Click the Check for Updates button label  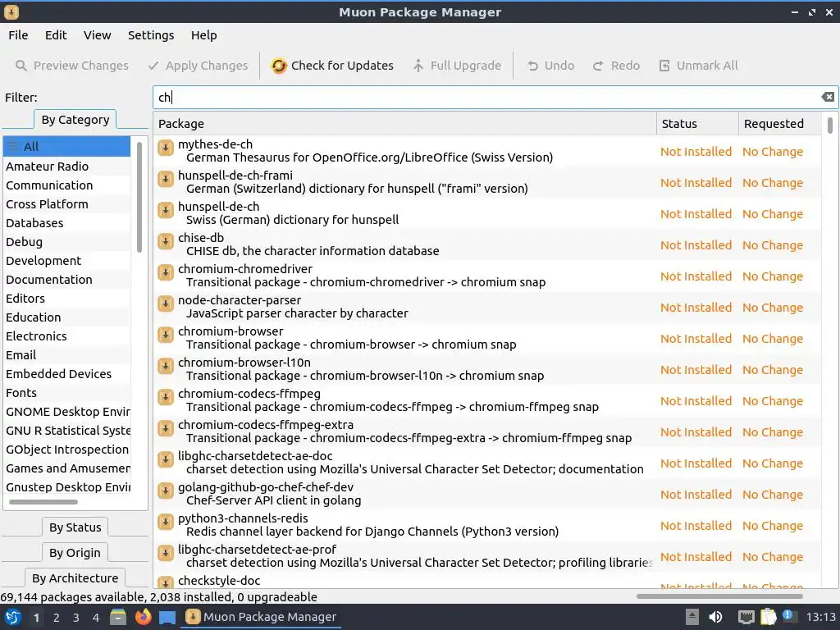point(342,66)
